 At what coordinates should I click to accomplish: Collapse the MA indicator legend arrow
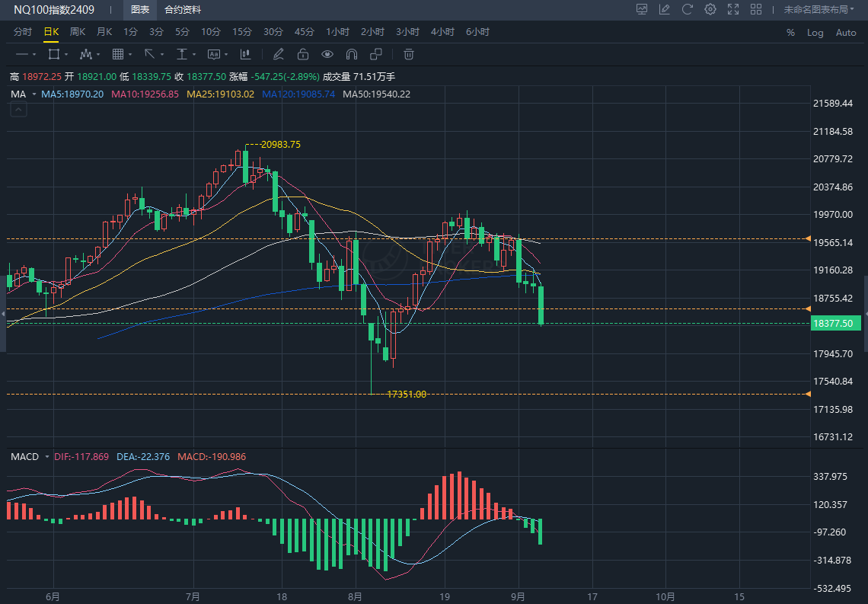point(18,110)
